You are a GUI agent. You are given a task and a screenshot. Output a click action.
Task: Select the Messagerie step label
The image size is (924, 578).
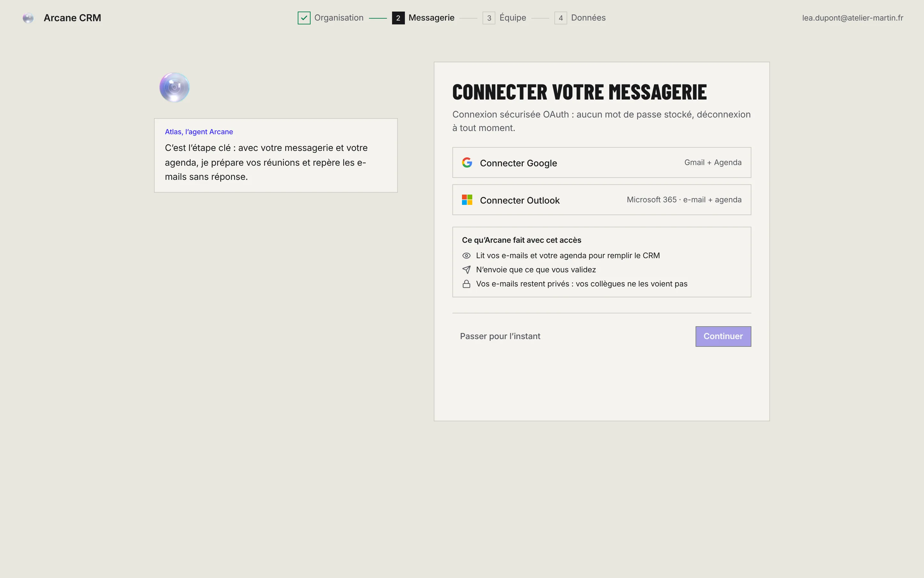coord(432,18)
